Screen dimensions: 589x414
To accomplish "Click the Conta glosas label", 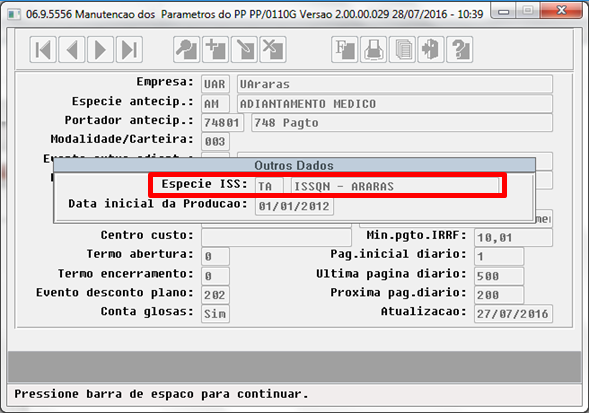I will 147,311.
